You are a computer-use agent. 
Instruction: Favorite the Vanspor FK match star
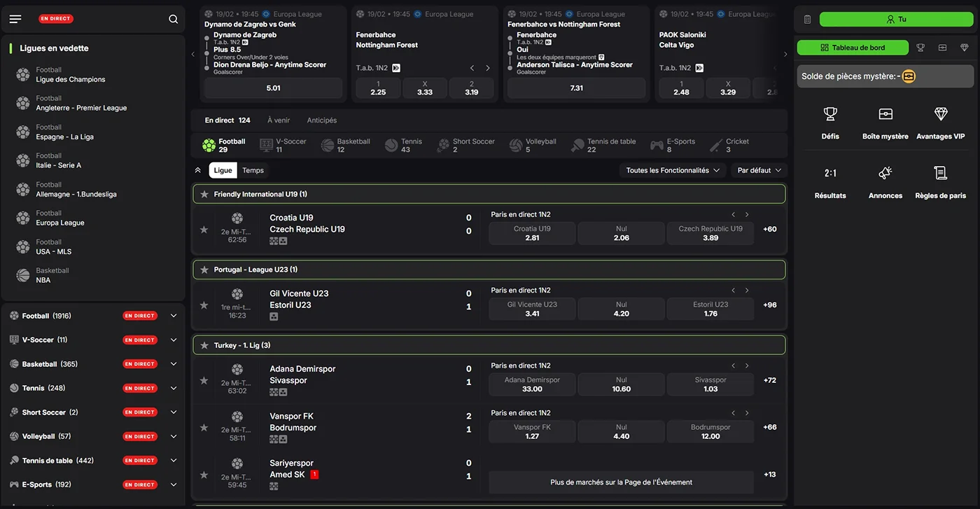pos(204,428)
